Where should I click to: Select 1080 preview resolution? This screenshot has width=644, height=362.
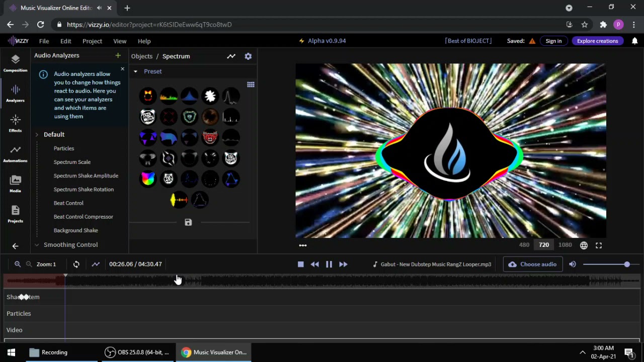pyautogui.click(x=565, y=245)
